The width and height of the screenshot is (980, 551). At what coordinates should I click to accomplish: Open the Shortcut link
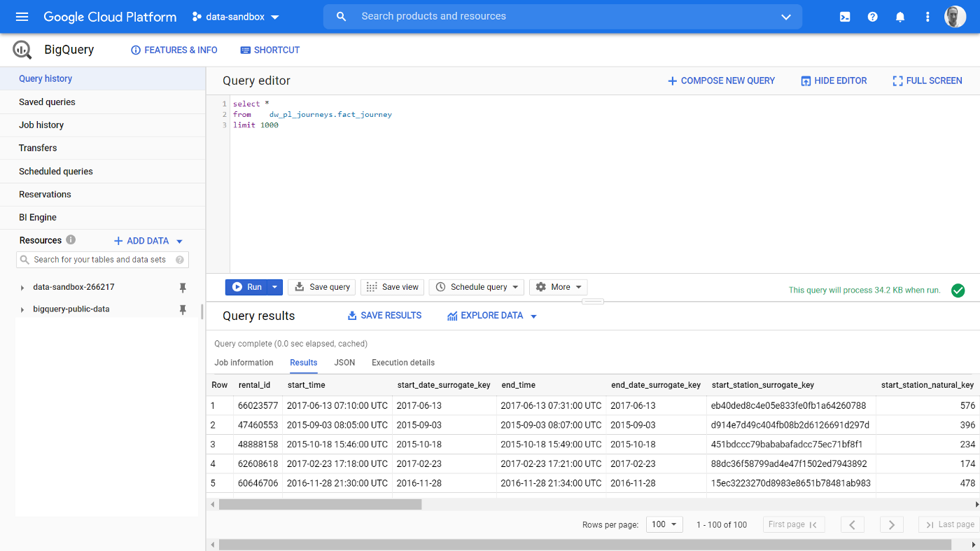point(270,50)
